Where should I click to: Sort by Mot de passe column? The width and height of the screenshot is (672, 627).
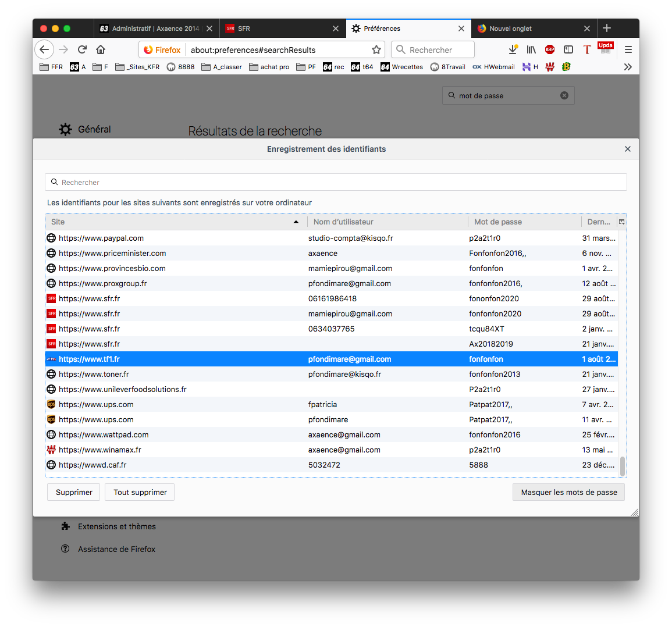tap(525, 222)
